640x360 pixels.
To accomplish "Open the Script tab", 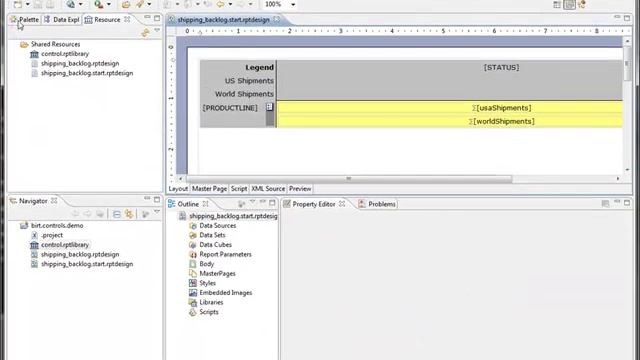I will (x=239, y=189).
